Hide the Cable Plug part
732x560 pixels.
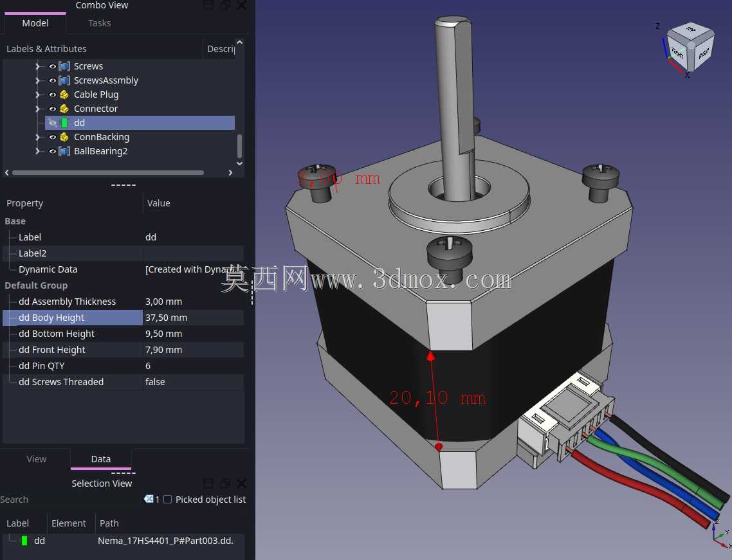pos(52,95)
